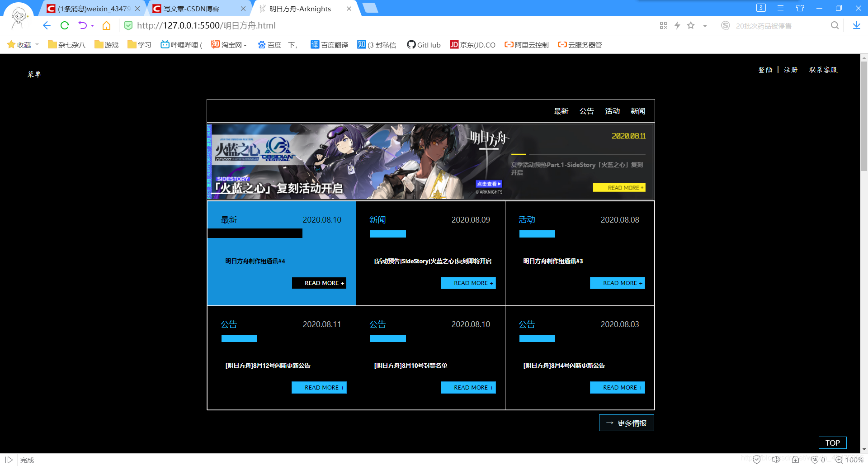
Task: Open 收藏 favorites bookmark menu
Action: click(x=23, y=45)
